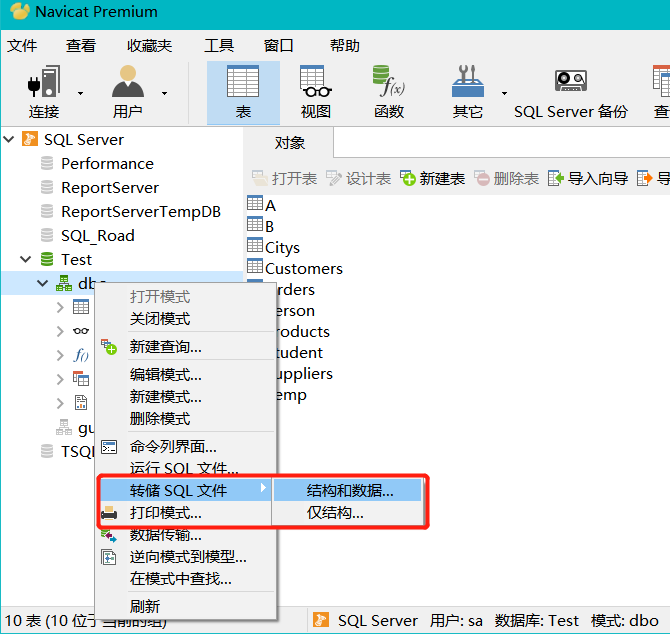This screenshot has width=670, height=634.
Task: Select the Test database in tree
Action: [76, 259]
